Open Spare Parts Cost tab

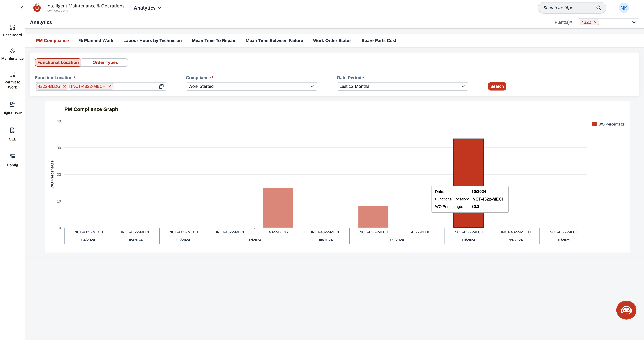[x=379, y=41]
